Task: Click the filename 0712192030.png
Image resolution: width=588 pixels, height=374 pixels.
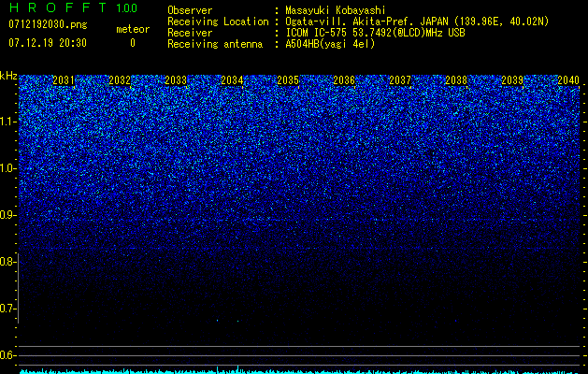Action: [x=48, y=24]
